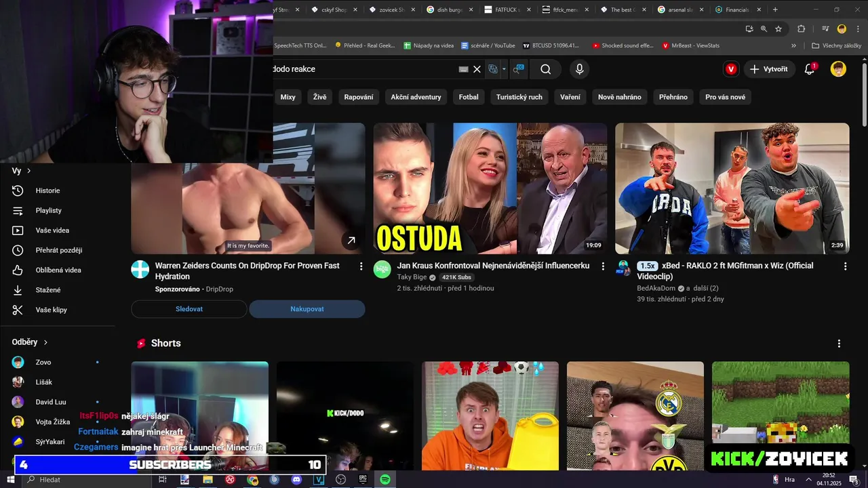Select the Pro vás nové chip
The width and height of the screenshot is (868, 488).
click(x=725, y=97)
